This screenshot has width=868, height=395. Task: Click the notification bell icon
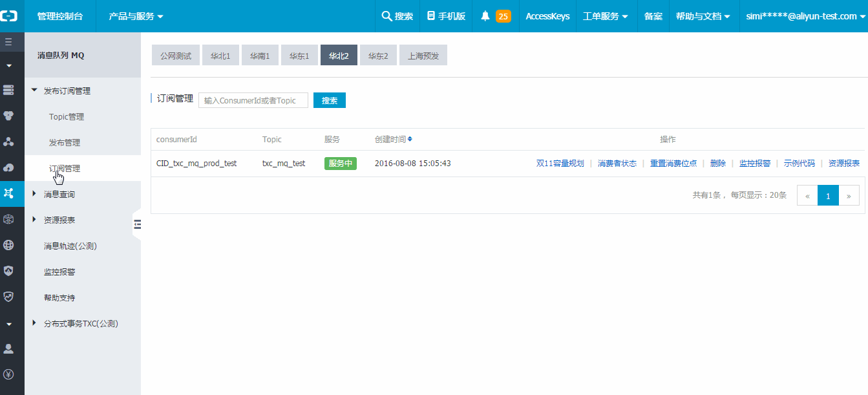click(485, 16)
